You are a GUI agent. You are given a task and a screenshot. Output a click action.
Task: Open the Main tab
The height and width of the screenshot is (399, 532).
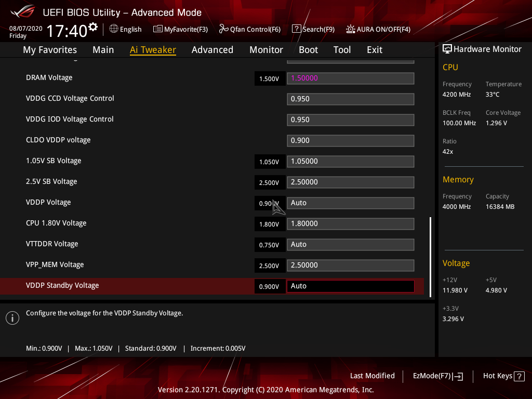pyautogui.click(x=103, y=50)
